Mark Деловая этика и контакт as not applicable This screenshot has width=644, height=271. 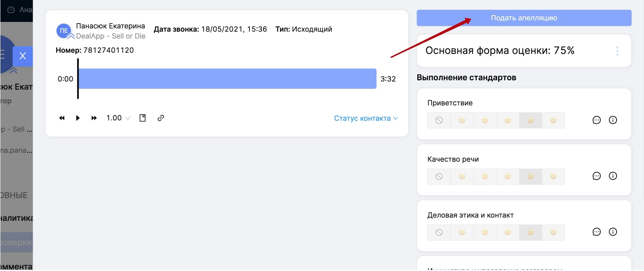pyautogui.click(x=439, y=233)
